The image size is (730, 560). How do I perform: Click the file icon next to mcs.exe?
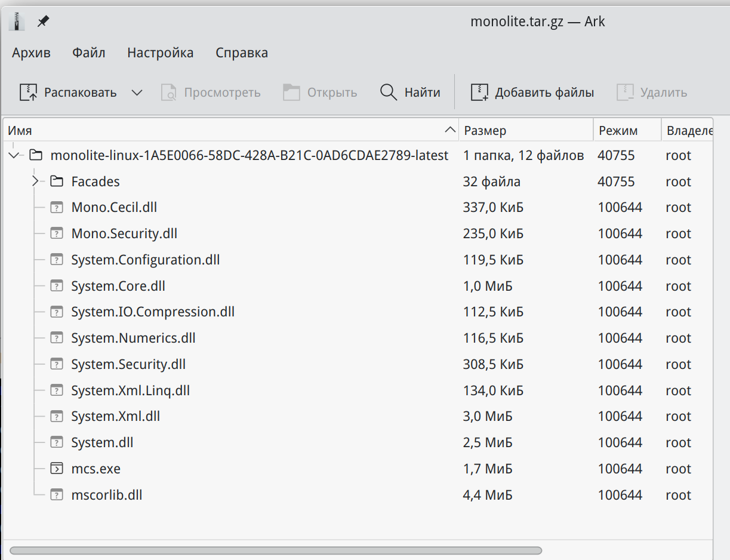click(x=57, y=469)
